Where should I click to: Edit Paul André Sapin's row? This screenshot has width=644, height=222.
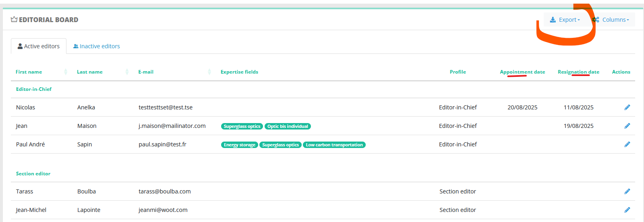pos(627,144)
